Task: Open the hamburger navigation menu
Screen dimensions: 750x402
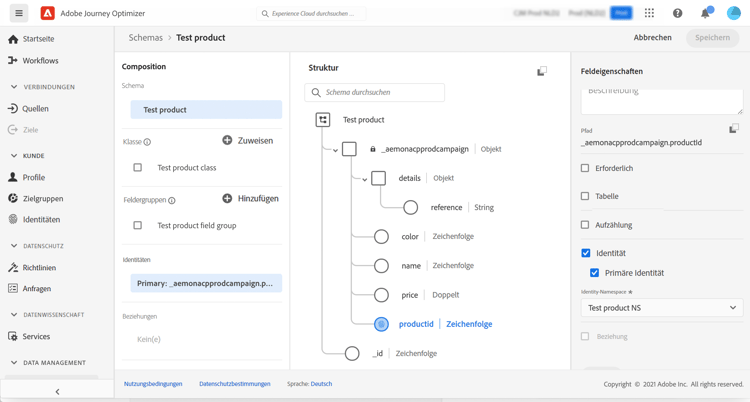Action: 19,13
